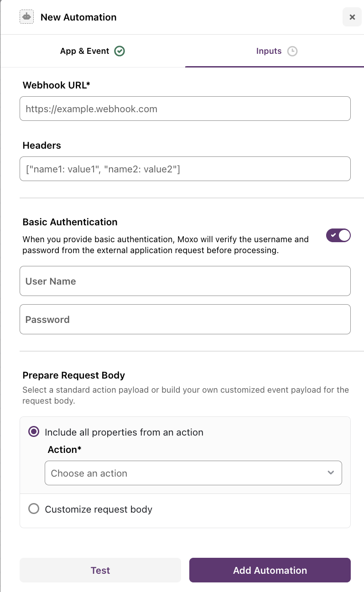Click the clock icon next to Inputs
Viewport: 364px width, 592px height.
(x=292, y=51)
